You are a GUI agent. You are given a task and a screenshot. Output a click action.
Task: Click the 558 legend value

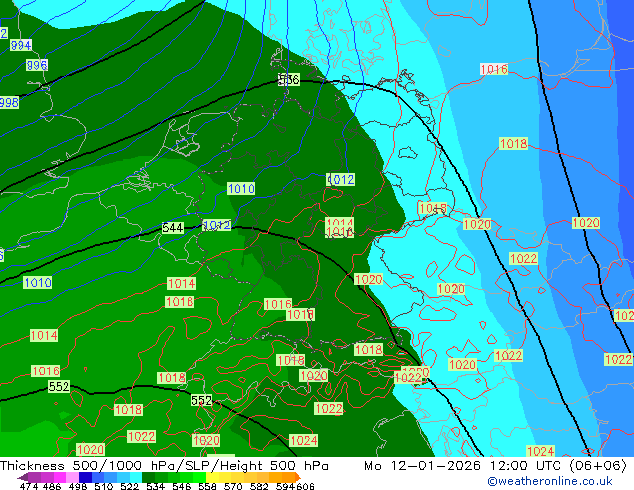(207, 486)
